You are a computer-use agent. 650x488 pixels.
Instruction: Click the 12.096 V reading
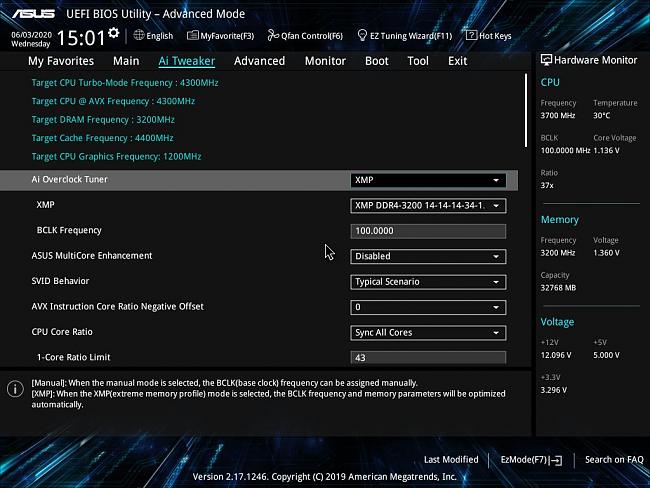[556, 355]
